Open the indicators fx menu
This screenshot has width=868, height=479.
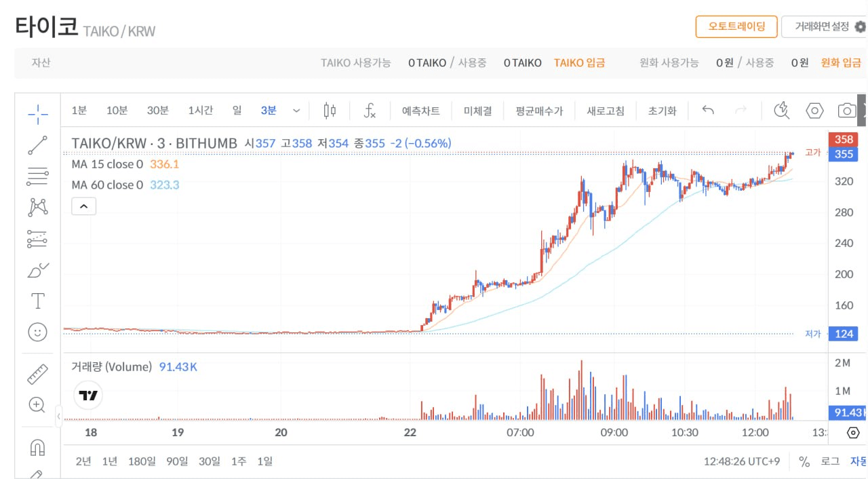370,111
